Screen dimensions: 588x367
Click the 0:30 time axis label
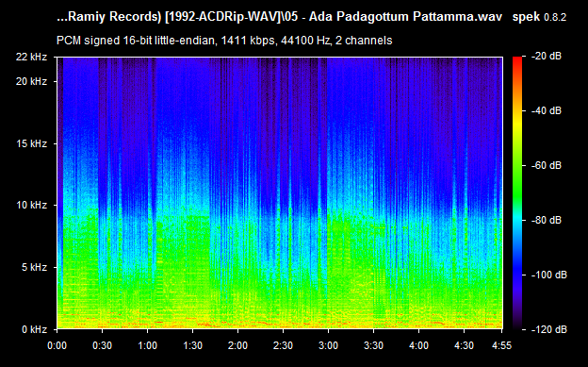pyautogui.click(x=102, y=345)
